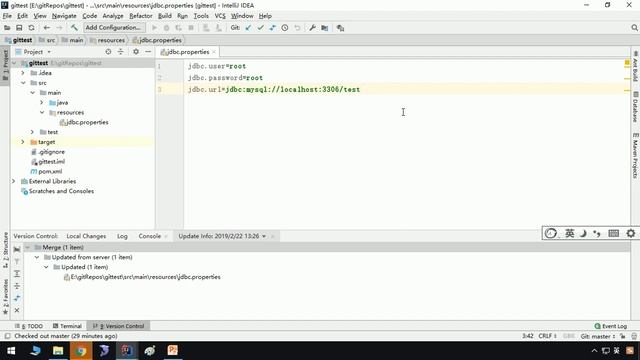Click the Save All toolbar icon
640x360 pixels.
pos(19,28)
